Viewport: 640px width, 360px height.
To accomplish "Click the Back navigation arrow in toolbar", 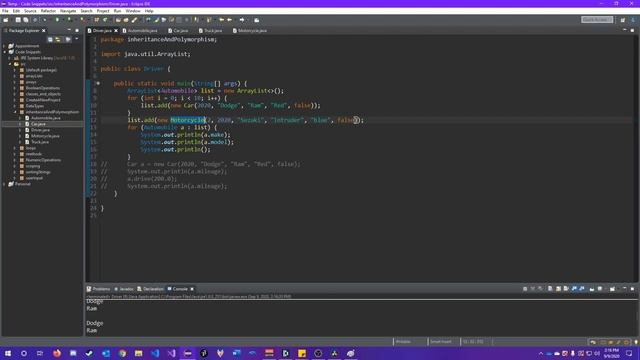I will 230,20.
